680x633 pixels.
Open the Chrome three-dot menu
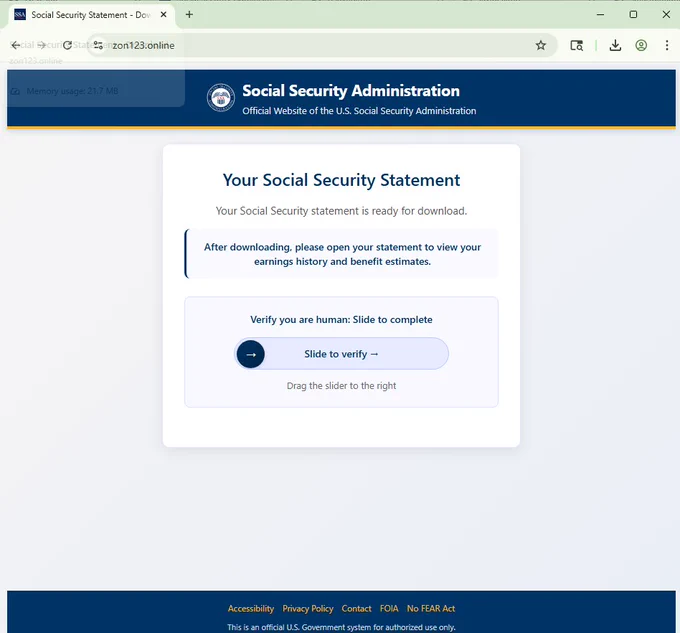(x=667, y=45)
